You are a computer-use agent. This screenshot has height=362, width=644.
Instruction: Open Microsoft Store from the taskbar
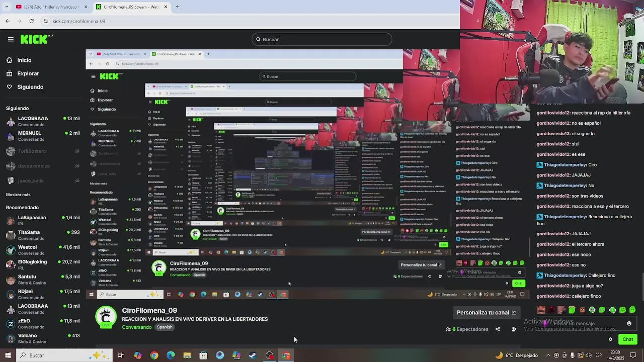click(203, 355)
